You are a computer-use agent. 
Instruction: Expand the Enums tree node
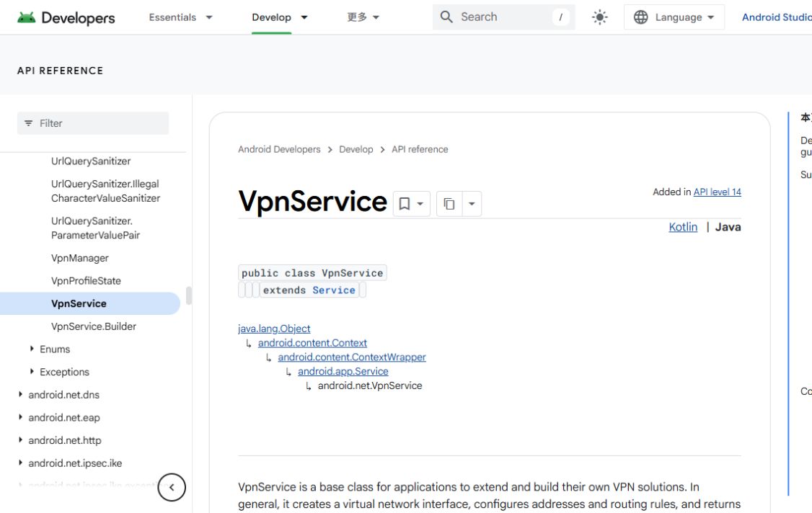(32, 349)
